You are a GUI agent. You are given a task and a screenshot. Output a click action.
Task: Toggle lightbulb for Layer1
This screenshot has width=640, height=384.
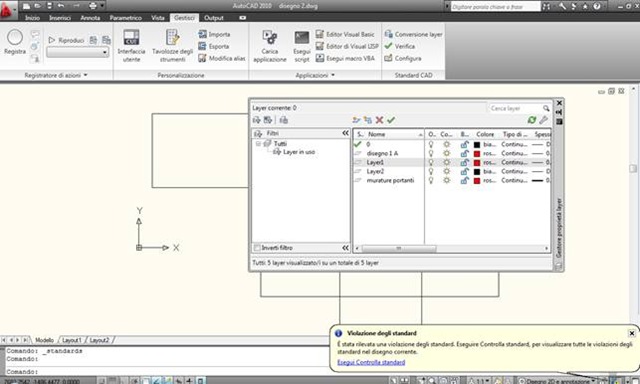431,162
